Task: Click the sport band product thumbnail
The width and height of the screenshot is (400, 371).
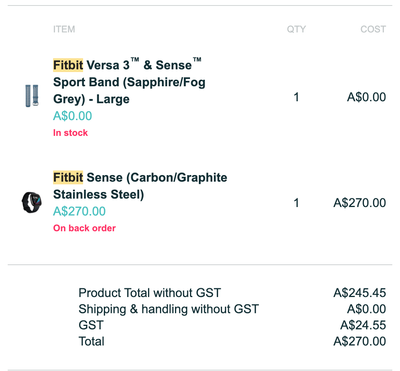Action: (32, 96)
